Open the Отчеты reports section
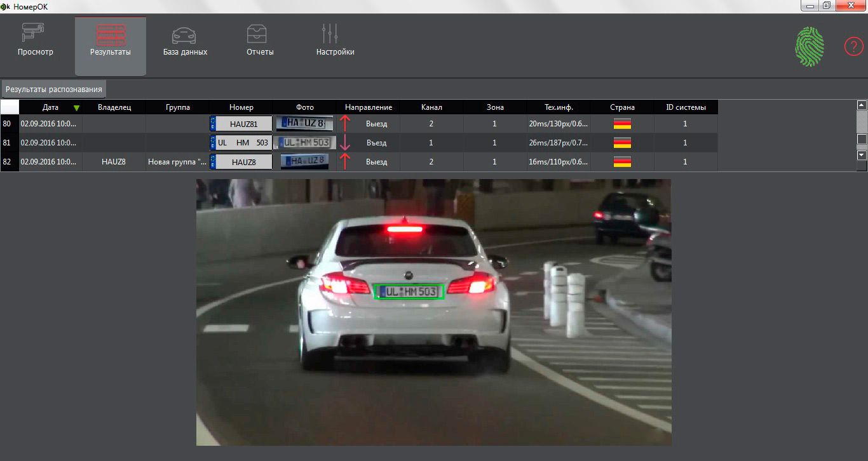Screen dimensions: 868x461 (260, 40)
